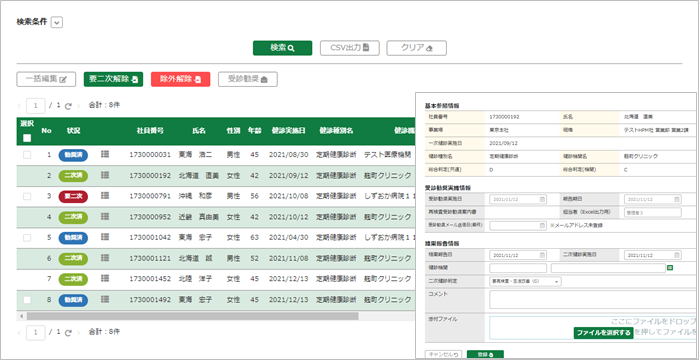This screenshot has width=699, height=360.
Task: Go to previous page using bottom pagination arrow
Action: pos(19,332)
